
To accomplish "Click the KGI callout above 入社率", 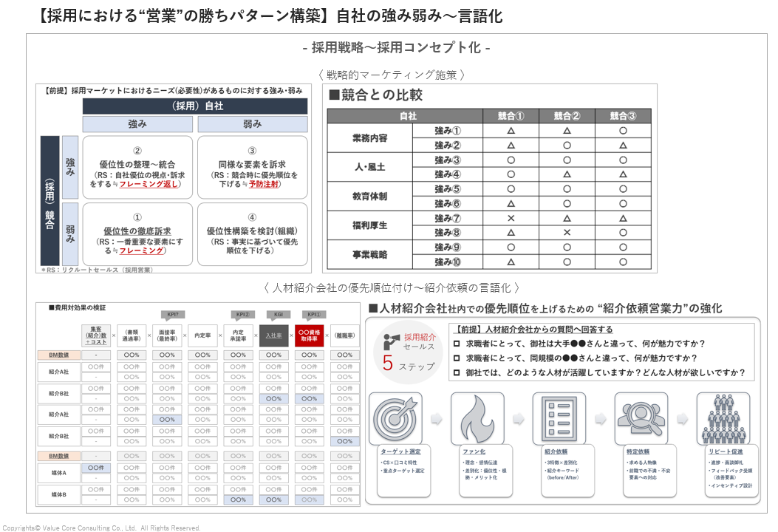I will (278, 314).
